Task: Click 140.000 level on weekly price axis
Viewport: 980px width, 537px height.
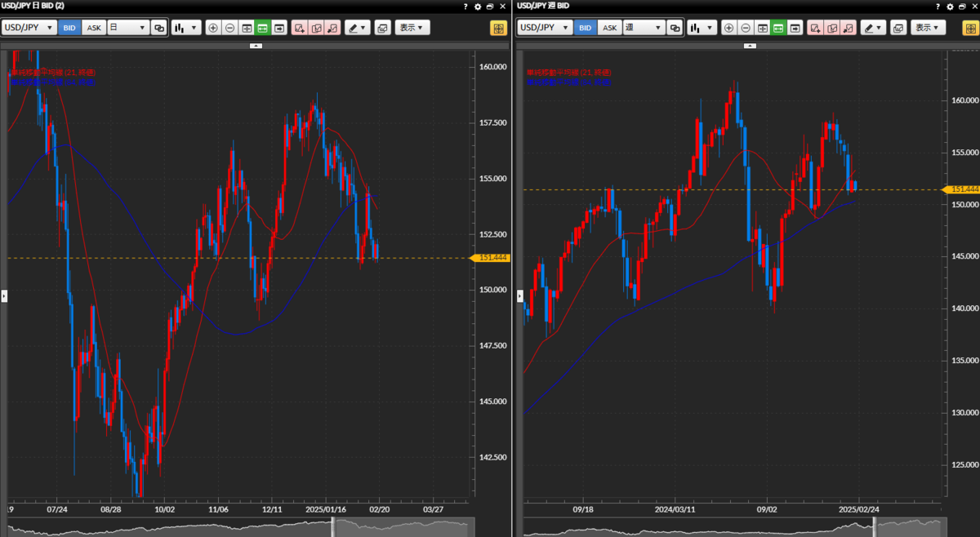Action: 964,308
